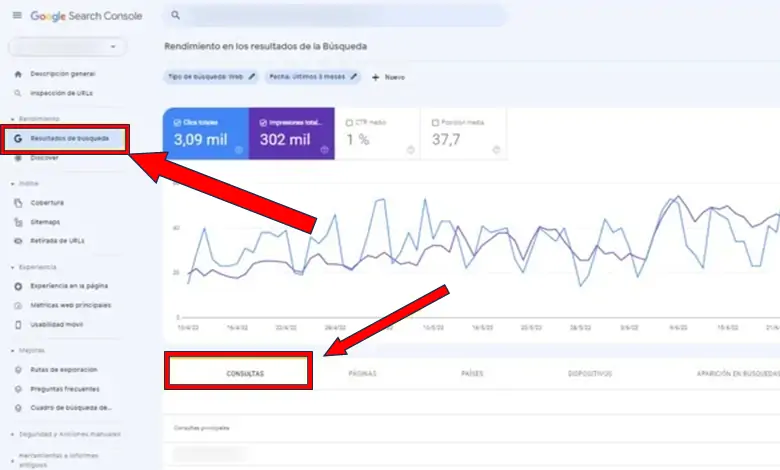Image resolution: width=780 pixels, height=470 pixels.
Task: Click the Cuadro de búsqueda icon
Action: click(18, 408)
